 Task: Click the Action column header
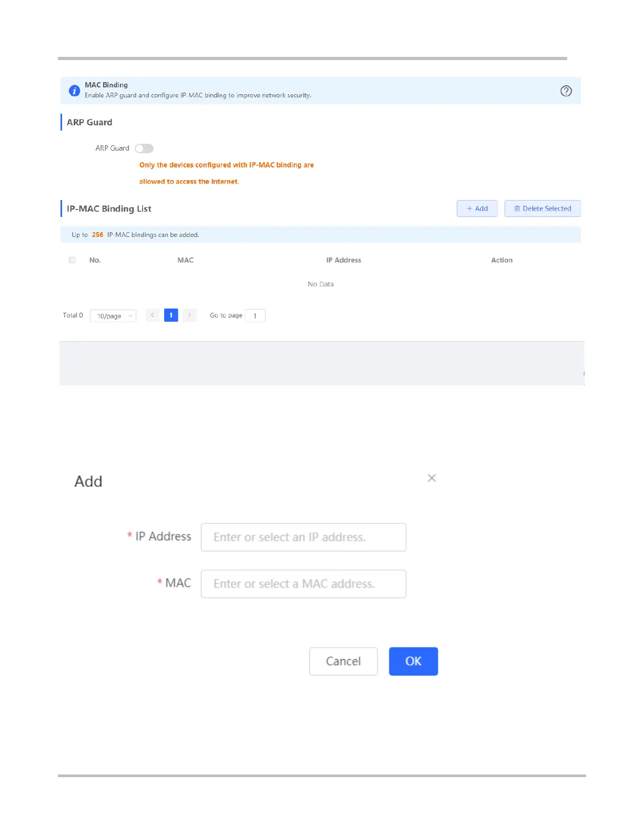click(502, 260)
